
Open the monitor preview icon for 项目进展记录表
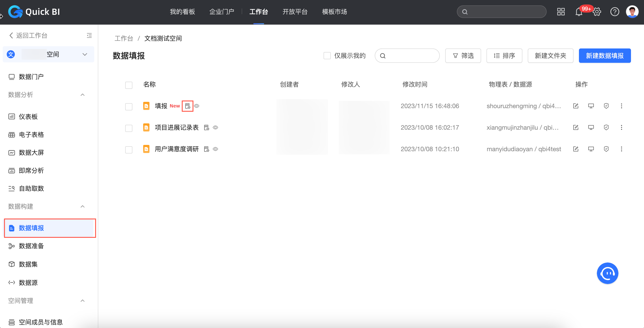591,127
